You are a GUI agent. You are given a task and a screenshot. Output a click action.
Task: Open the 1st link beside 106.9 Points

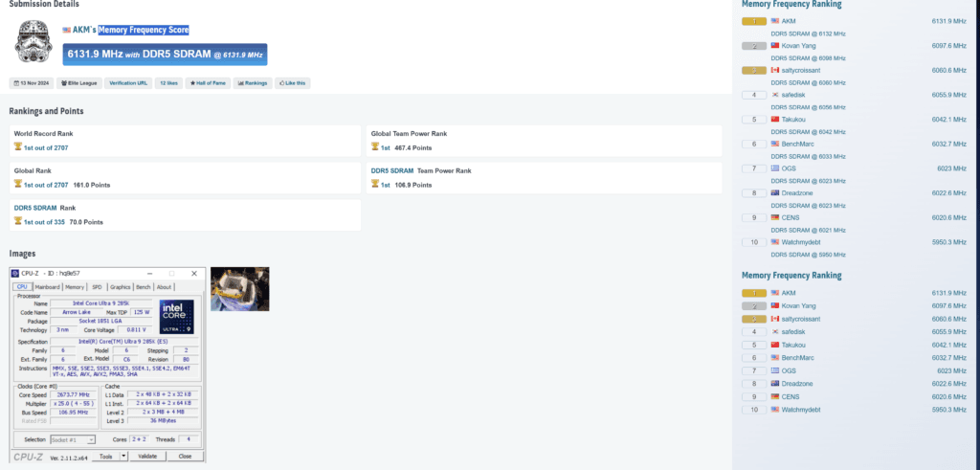coord(385,185)
